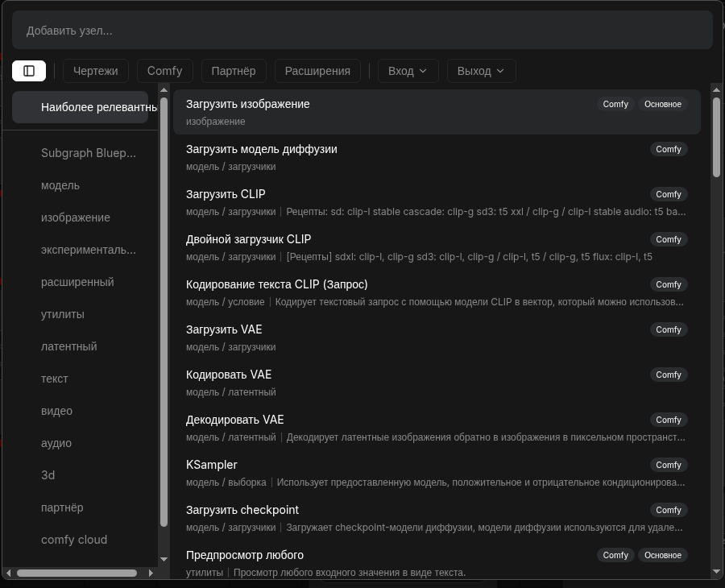The width and height of the screenshot is (725, 588).
Task: Enable the Партнёр filter
Action: 234,71
